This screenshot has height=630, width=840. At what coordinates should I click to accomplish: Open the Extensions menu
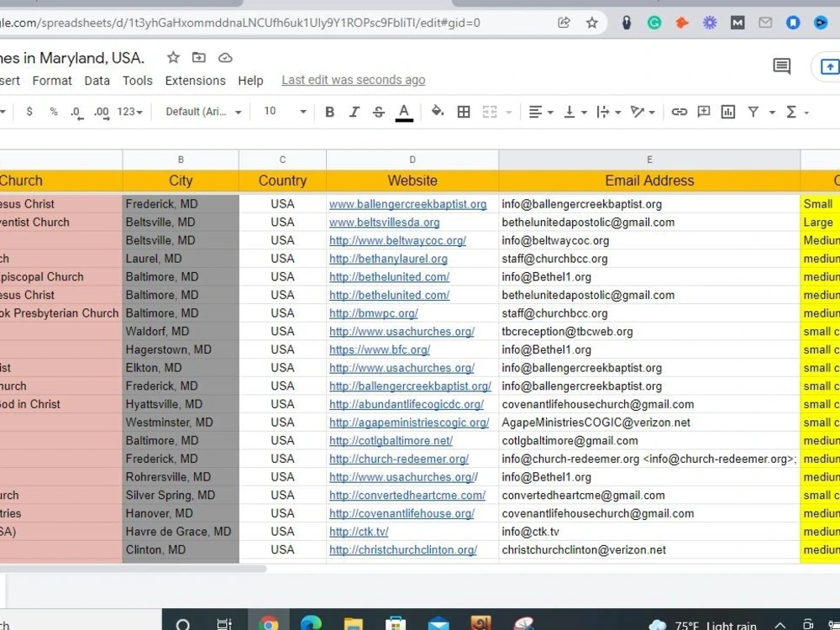pyautogui.click(x=196, y=81)
